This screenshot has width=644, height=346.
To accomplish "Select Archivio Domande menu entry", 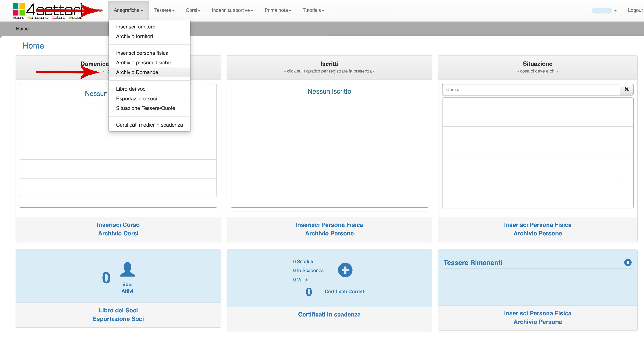I will tap(137, 72).
